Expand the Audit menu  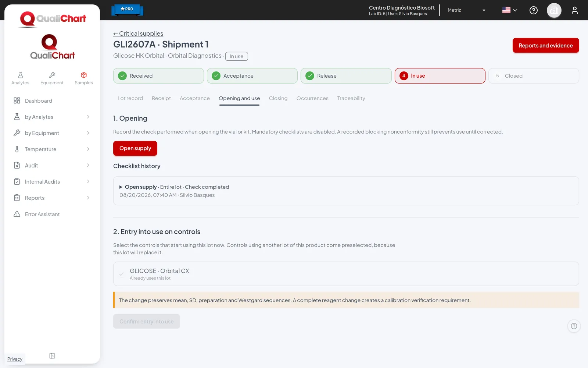click(x=52, y=166)
